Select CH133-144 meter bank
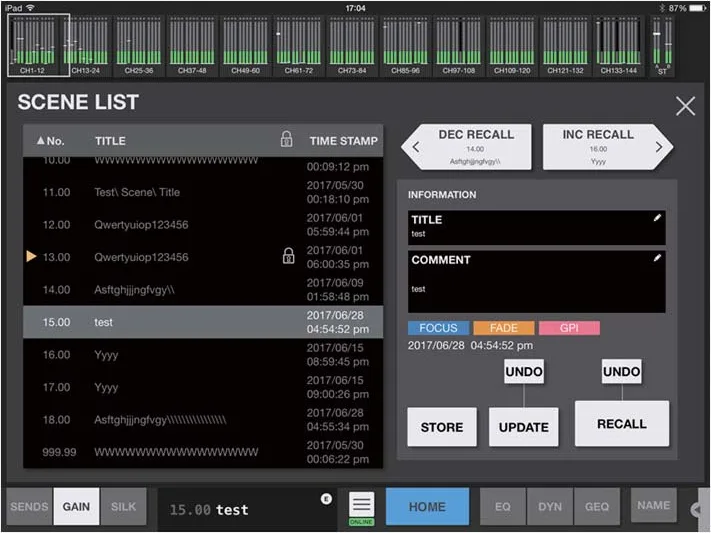The image size is (711, 533). (x=618, y=45)
